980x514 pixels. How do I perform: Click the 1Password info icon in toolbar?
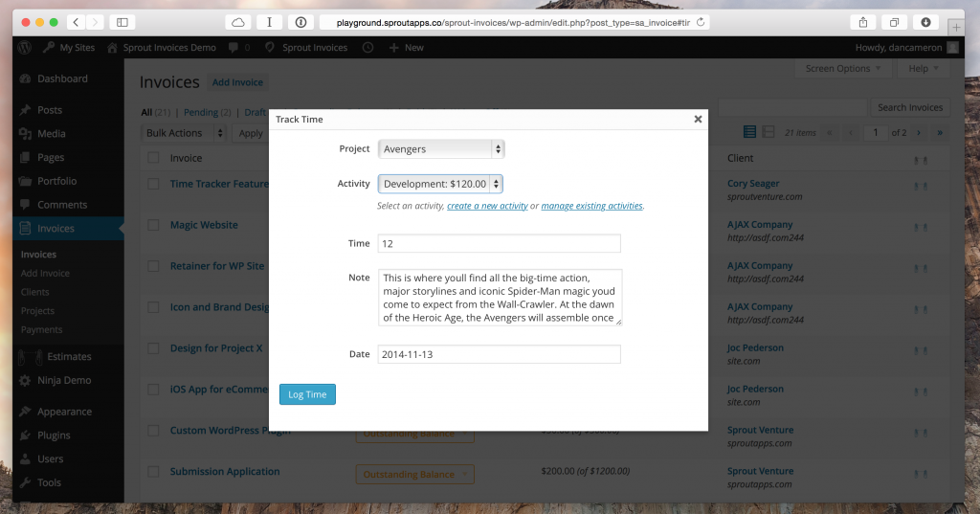coord(301,23)
